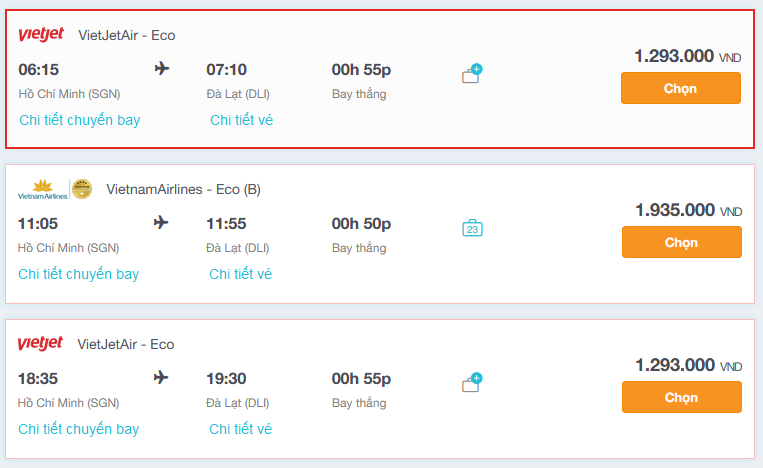Click the gold award badge beside Vietnam Airlines
The height and width of the screenshot is (468, 763).
[82, 189]
